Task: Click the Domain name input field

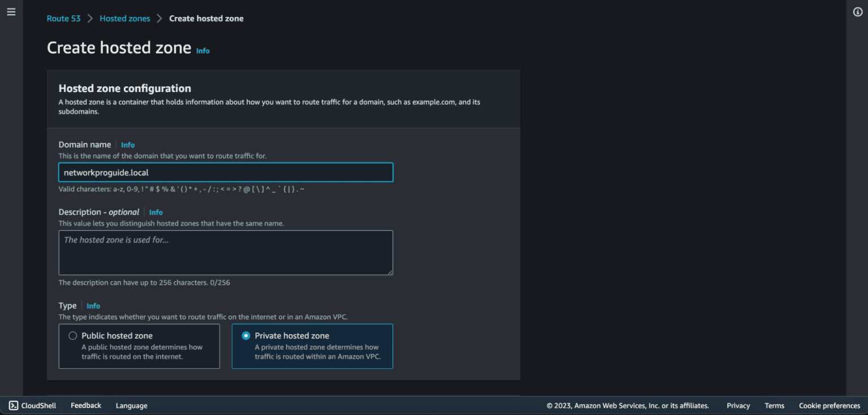Action: pyautogui.click(x=225, y=172)
